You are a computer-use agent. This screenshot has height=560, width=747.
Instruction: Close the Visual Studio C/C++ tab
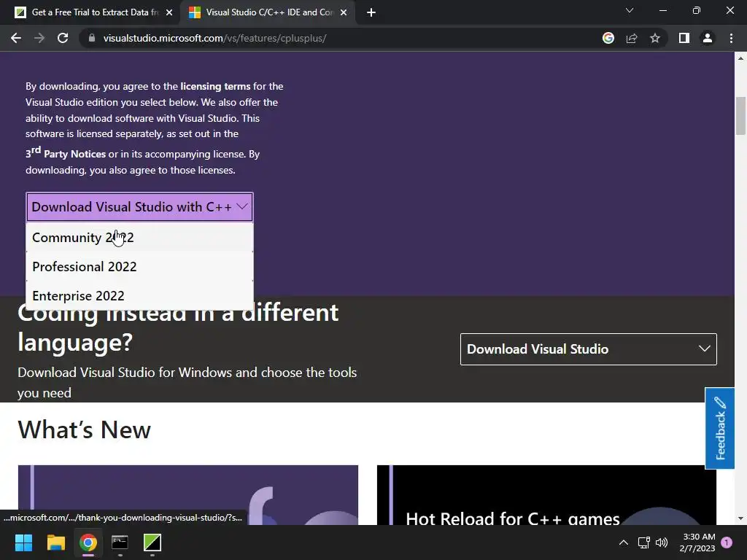pos(344,13)
